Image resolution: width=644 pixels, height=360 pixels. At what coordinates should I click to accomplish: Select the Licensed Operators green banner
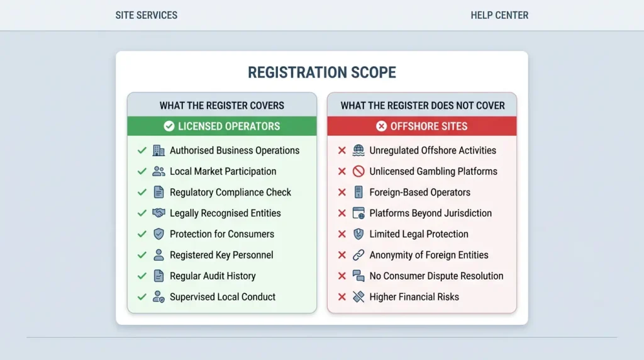pos(222,126)
